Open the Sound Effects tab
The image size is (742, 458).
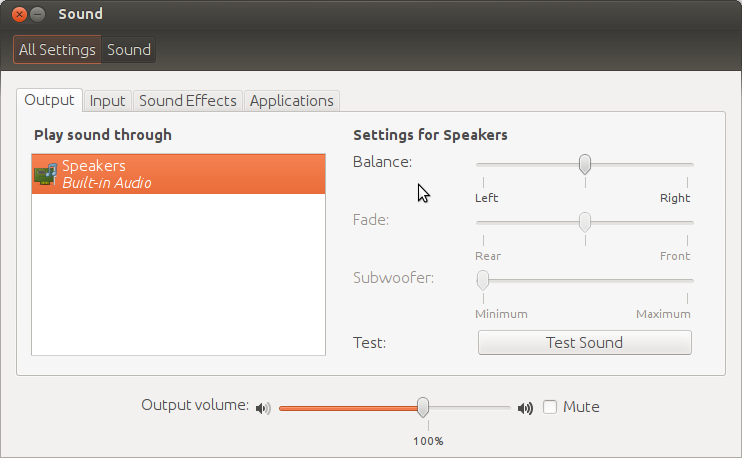tap(188, 100)
